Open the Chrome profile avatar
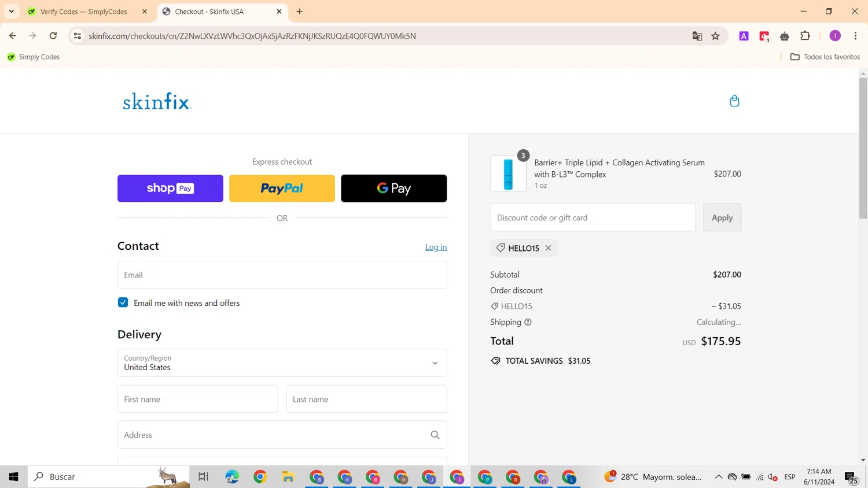Screen dimensions: 868x488 [835, 36]
